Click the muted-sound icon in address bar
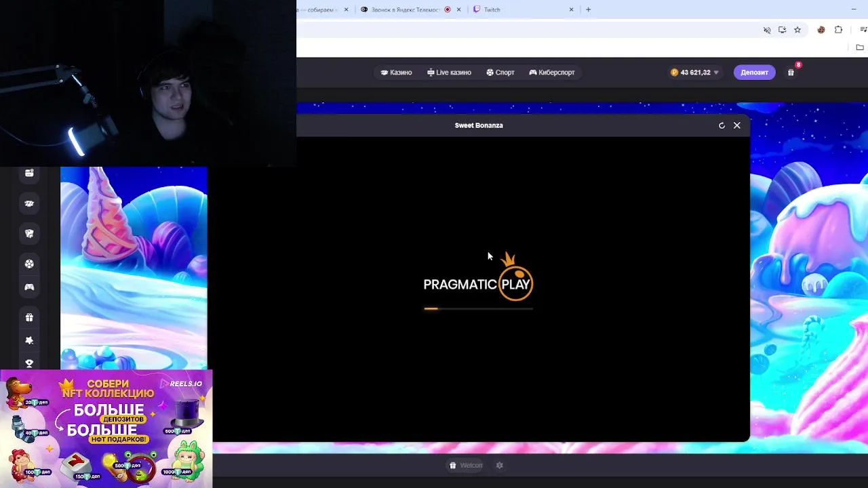 (767, 30)
